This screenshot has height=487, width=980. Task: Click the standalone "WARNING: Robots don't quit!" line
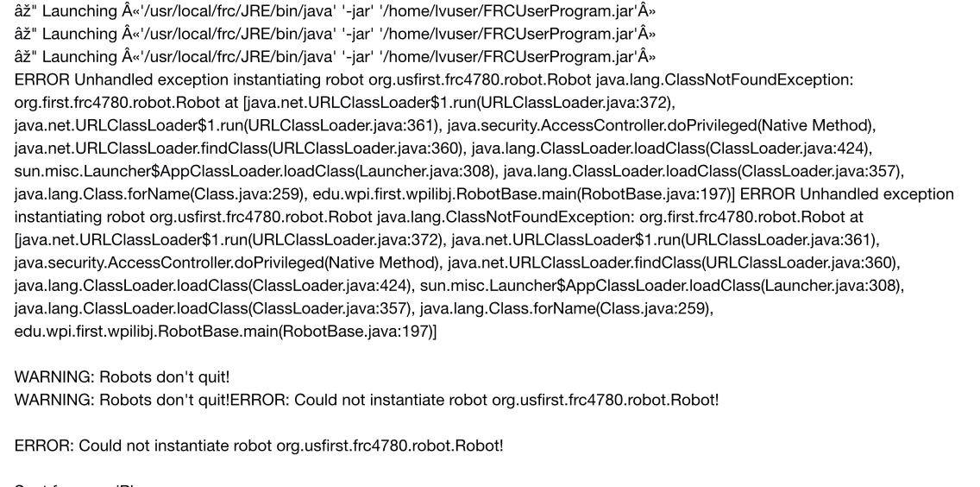(122, 377)
